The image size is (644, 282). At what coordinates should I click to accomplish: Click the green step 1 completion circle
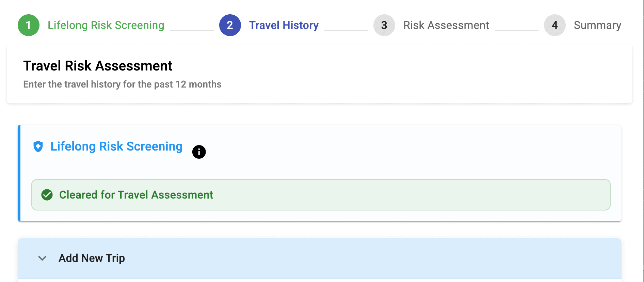(x=29, y=25)
